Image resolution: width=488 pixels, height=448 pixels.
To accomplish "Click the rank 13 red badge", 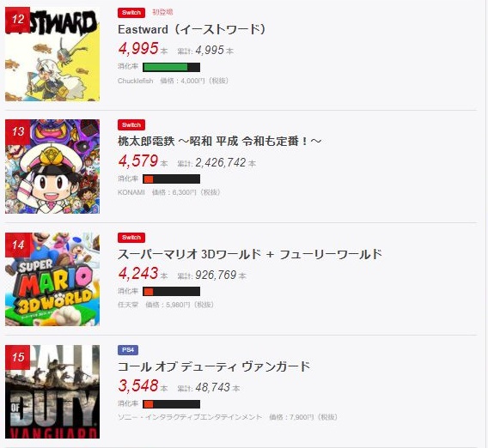I will click(x=18, y=132).
